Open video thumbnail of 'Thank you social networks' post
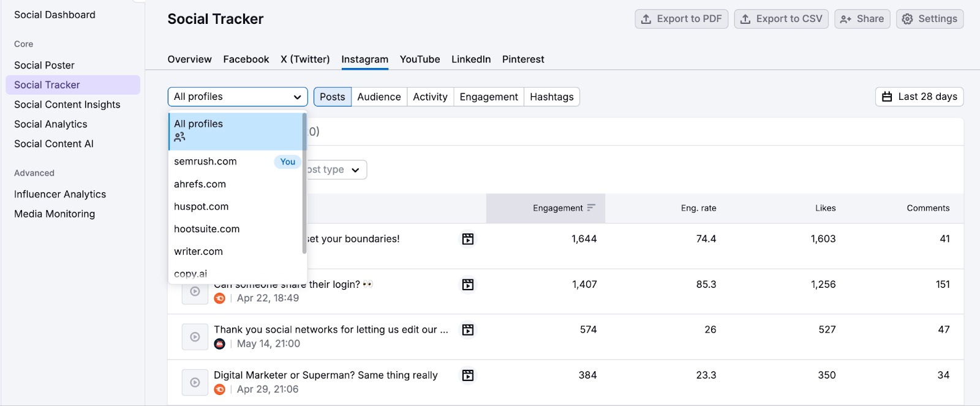The width and height of the screenshot is (980, 406). click(195, 337)
